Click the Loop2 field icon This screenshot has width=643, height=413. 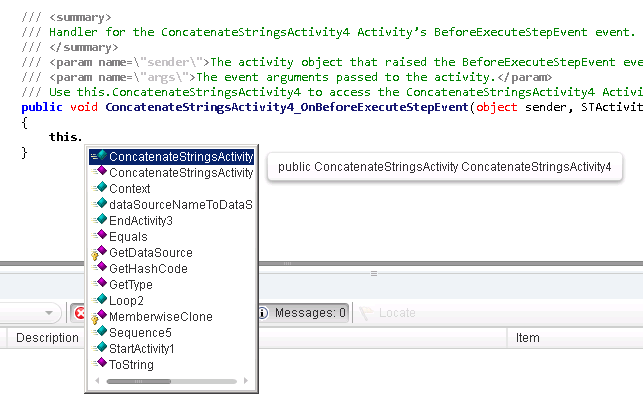99,300
